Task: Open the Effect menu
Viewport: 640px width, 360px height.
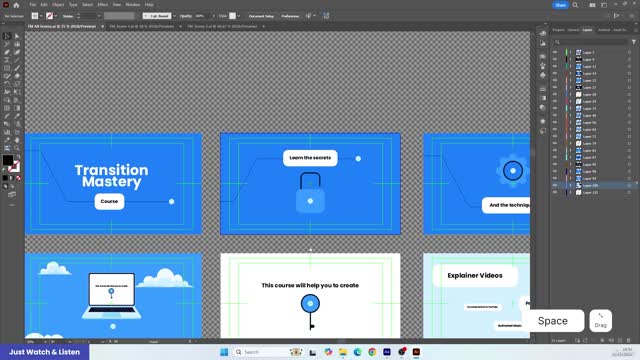Action: [102, 5]
